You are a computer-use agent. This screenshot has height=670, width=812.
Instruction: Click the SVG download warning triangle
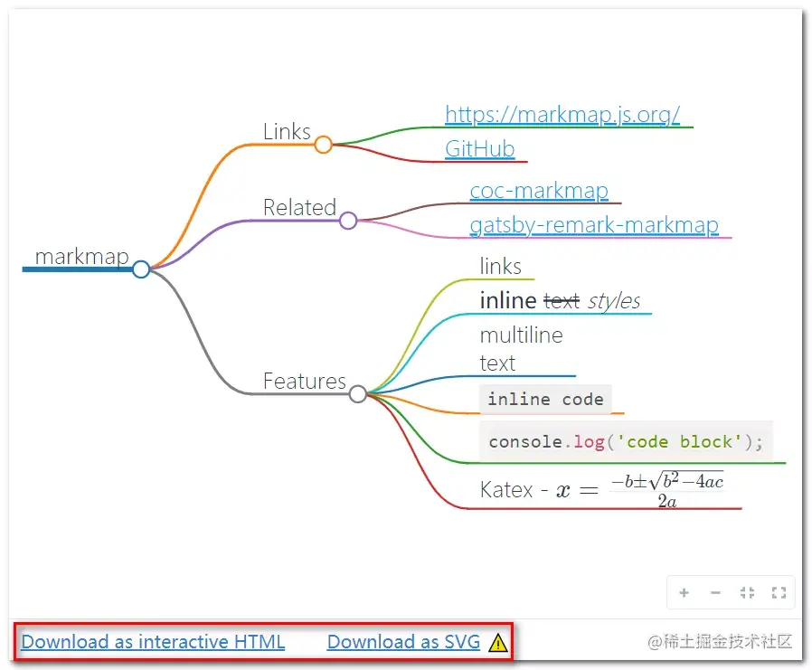(497, 643)
